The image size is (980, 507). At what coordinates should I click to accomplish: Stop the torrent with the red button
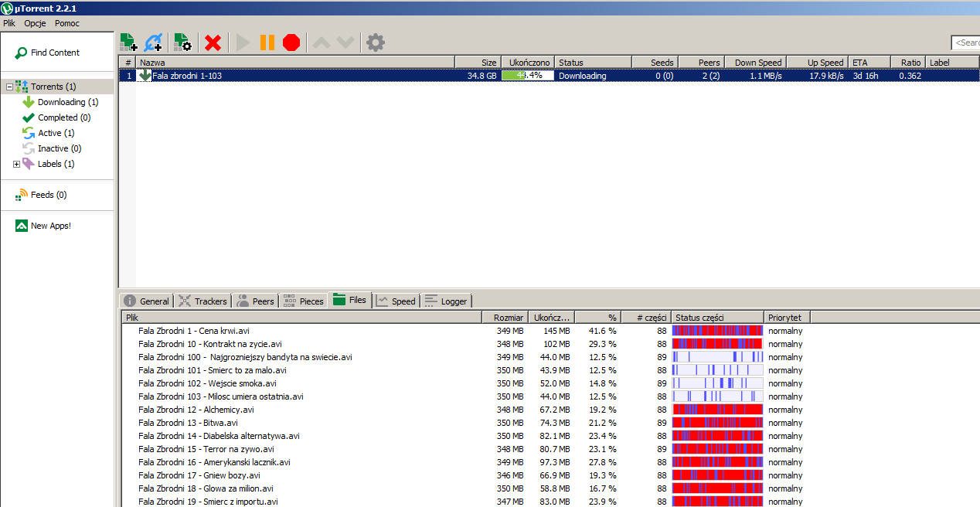pos(291,43)
